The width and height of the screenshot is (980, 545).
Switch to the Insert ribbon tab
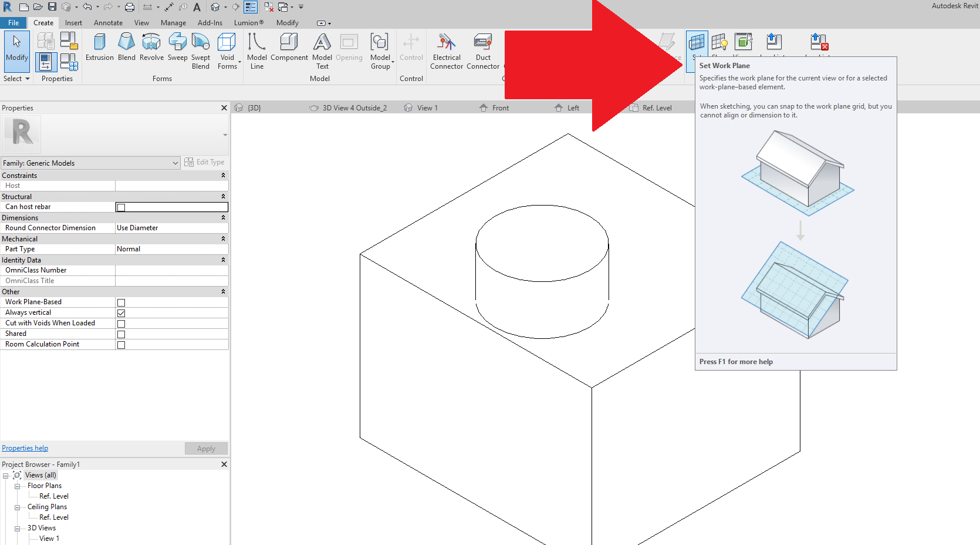pos(73,23)
